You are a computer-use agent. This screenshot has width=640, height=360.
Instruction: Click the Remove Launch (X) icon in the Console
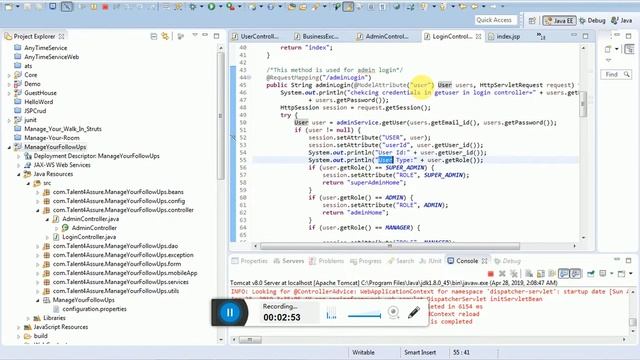point(502,273)
